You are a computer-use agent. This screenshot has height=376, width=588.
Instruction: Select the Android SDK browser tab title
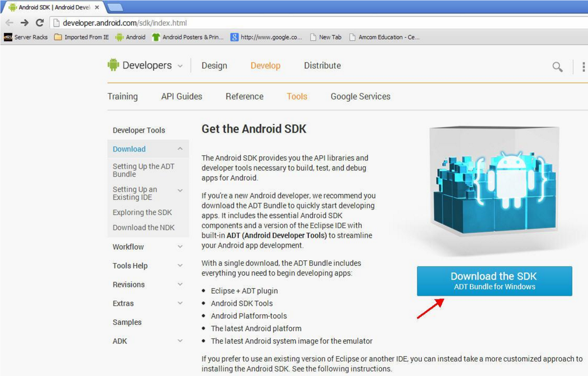tap(54, 7)
